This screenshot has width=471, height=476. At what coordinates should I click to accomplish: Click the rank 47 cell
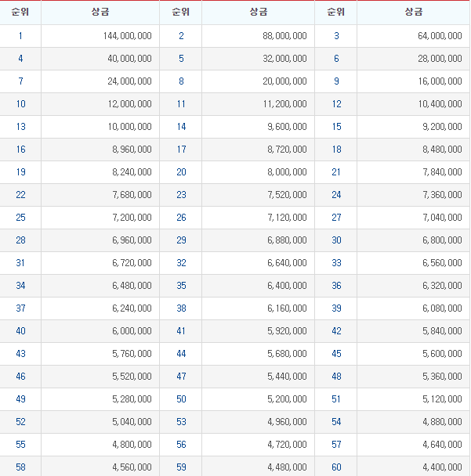(181, 377)
